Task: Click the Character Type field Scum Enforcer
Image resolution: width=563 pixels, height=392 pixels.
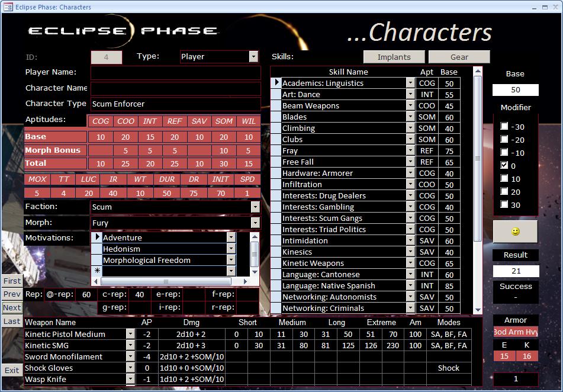Action: click(176, 104)
